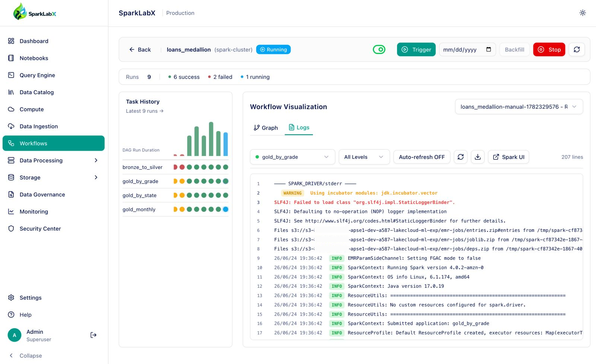The height and width of the screenshot is (364, 596).
Task: Click the Compute cloud icon
Action: pos(11,109)
